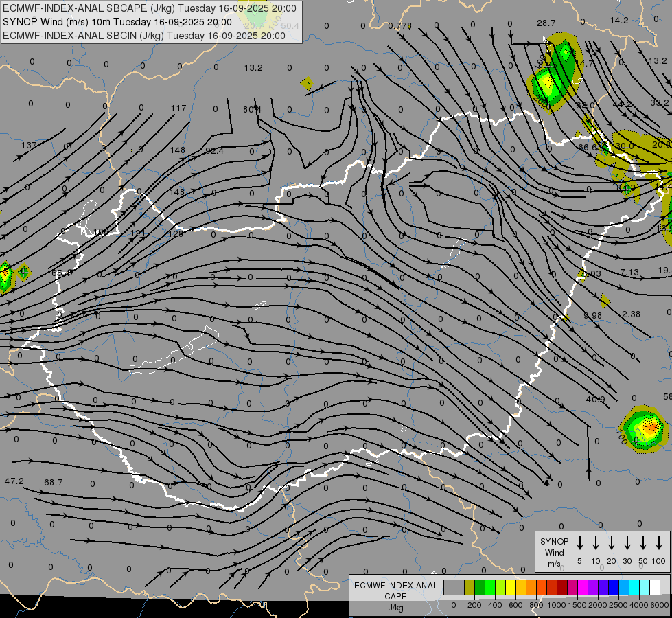This screenshot has width=672, height=618.
Task: Click the 600 tick label in CAPE legend
Action: [x=515, y=605]
